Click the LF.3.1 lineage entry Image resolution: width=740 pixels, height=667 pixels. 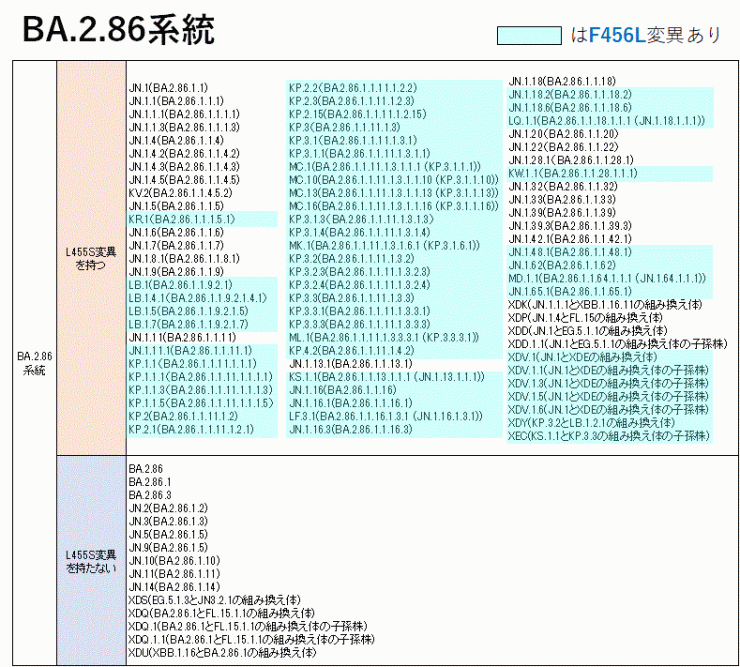[x=385, y=415]
